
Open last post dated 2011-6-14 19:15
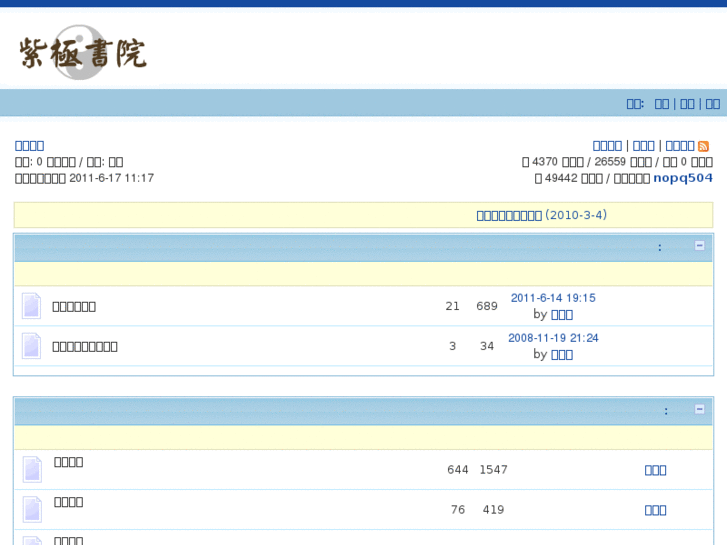(x=553, y=298)
